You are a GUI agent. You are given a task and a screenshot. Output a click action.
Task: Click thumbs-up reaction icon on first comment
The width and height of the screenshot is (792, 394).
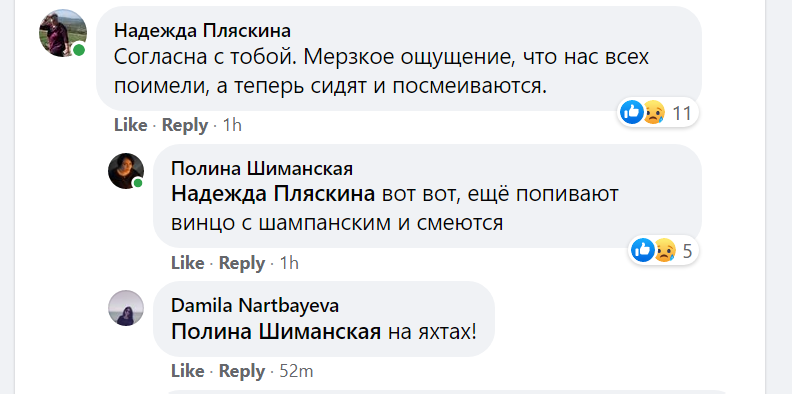pos(632,112)
